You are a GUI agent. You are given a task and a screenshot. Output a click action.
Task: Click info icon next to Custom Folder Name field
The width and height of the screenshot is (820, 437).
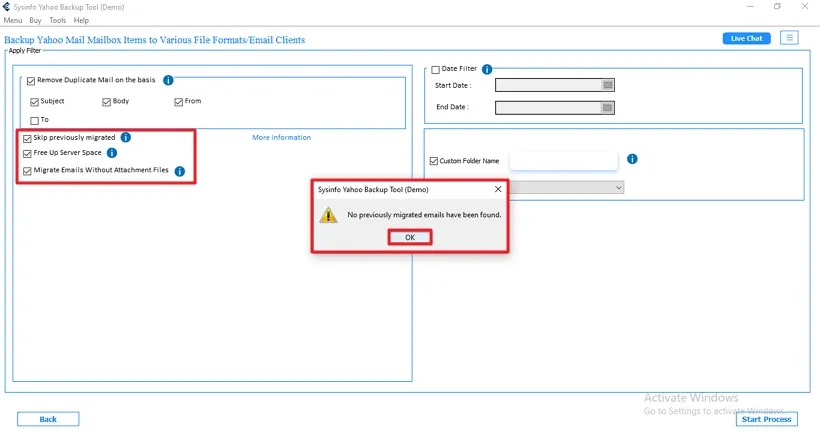tap(632, 159)
